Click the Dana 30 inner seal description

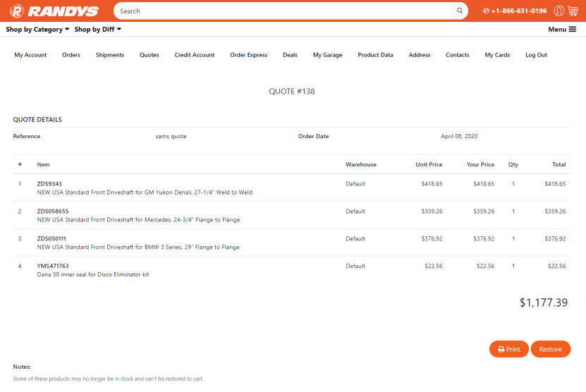click(x=93, y=275)
